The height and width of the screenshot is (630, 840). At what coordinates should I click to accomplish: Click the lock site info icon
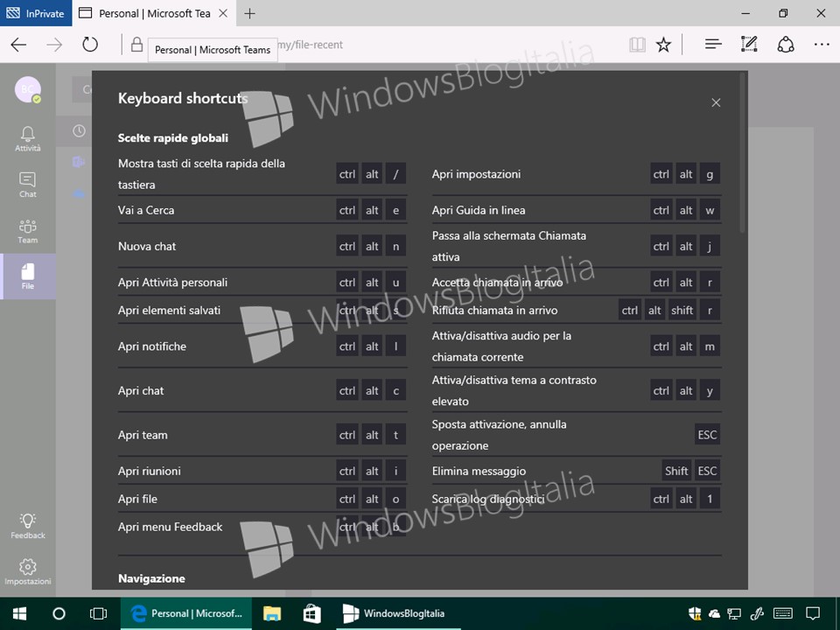click(x=136, y=45)
